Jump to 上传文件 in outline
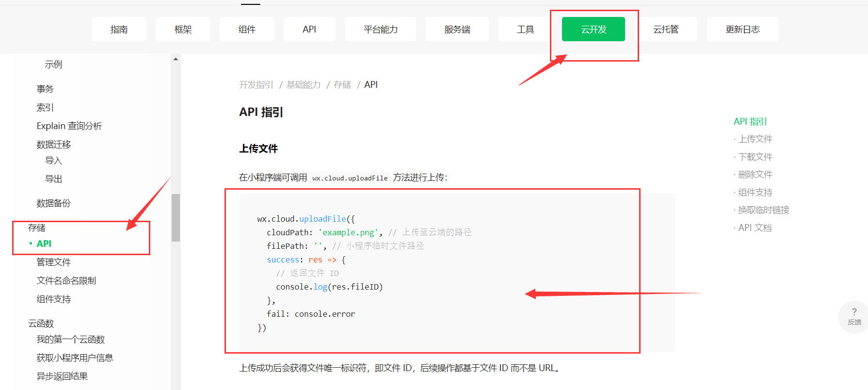This screenshot has width=868, height=390. (755, 139)
